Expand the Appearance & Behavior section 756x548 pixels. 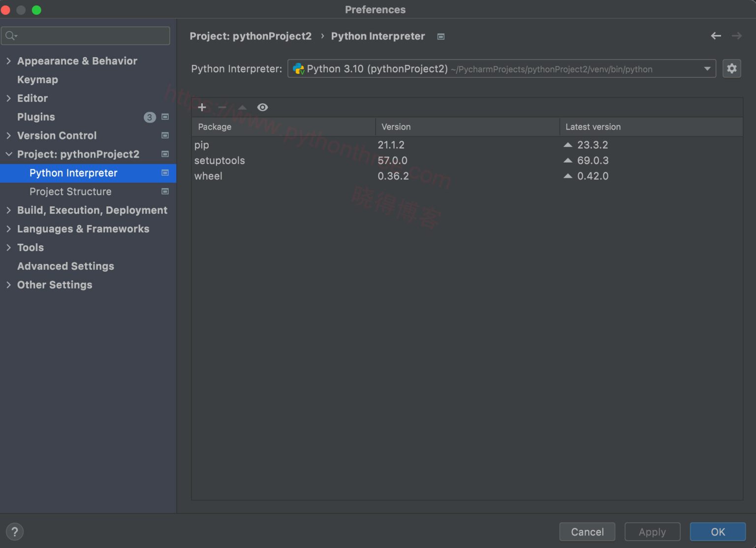[x=8, y=61]
